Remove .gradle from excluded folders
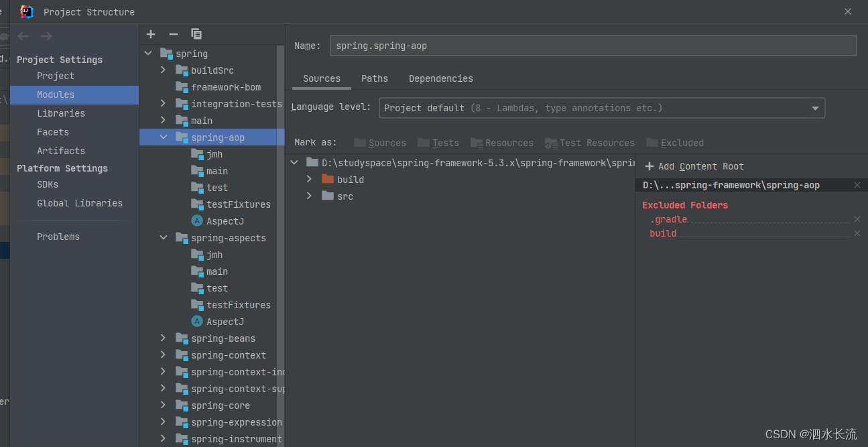 click(857, 219)
